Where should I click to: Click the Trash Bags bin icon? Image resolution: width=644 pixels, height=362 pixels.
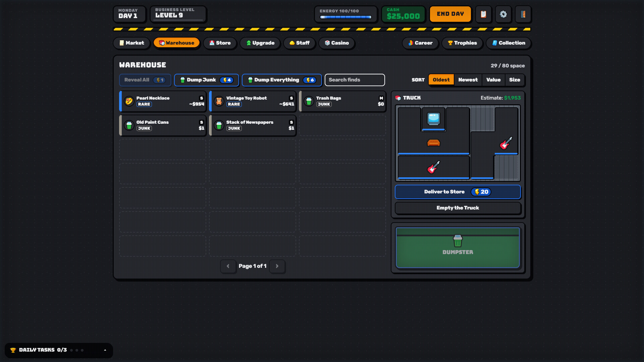pyautogui.click(x=309, y=101)
